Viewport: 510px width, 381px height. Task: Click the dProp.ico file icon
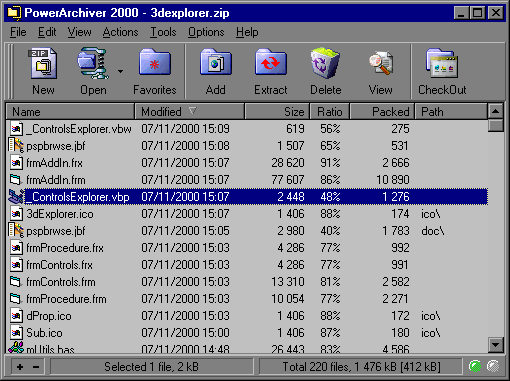(16, 316)
